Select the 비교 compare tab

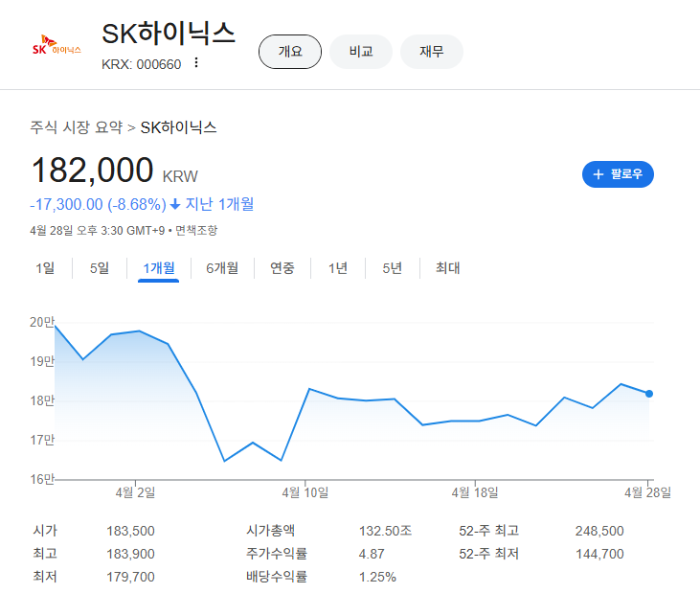click(x=361, y=52)
